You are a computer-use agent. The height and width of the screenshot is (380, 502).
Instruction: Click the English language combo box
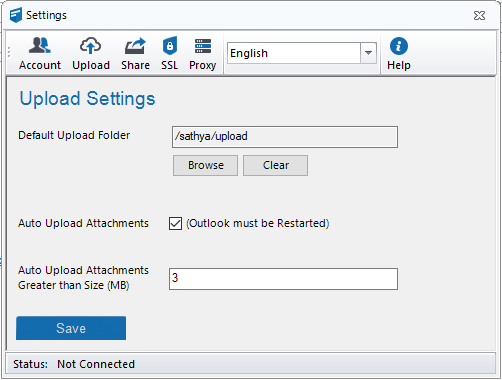(x=302, y=53)
